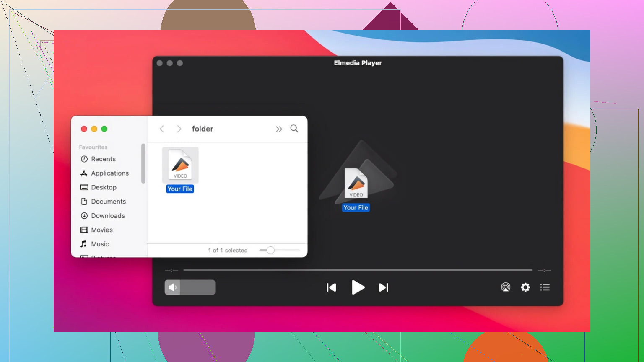Viewport: 644px width, 362px height.
Task: Select the Downloads sidebar item
Action: 108,216
